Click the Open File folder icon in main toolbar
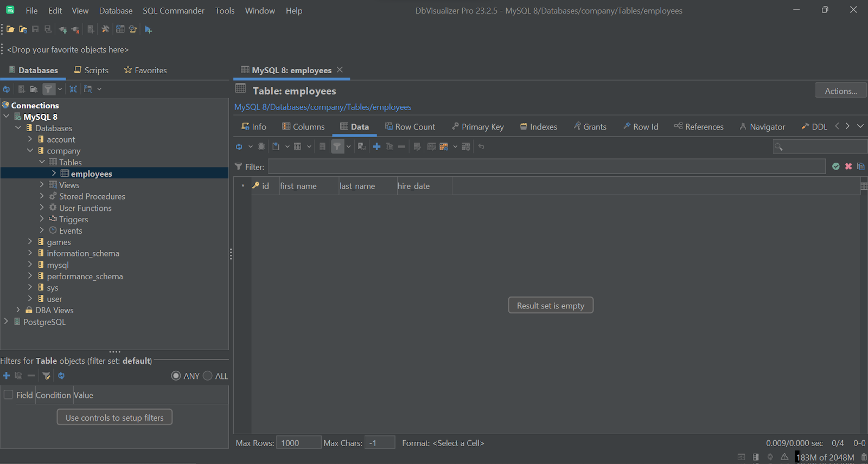 [x=10, y=29]
